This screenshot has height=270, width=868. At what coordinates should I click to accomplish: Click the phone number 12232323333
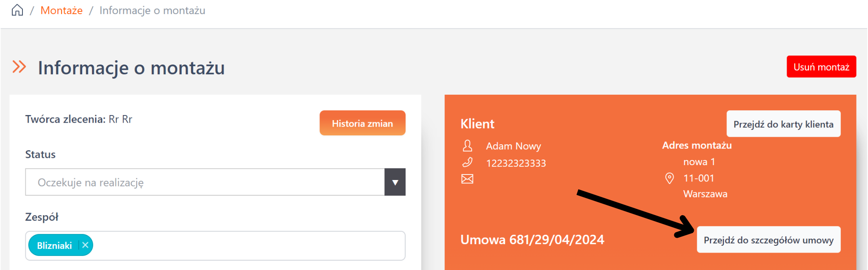click(516, 163)
